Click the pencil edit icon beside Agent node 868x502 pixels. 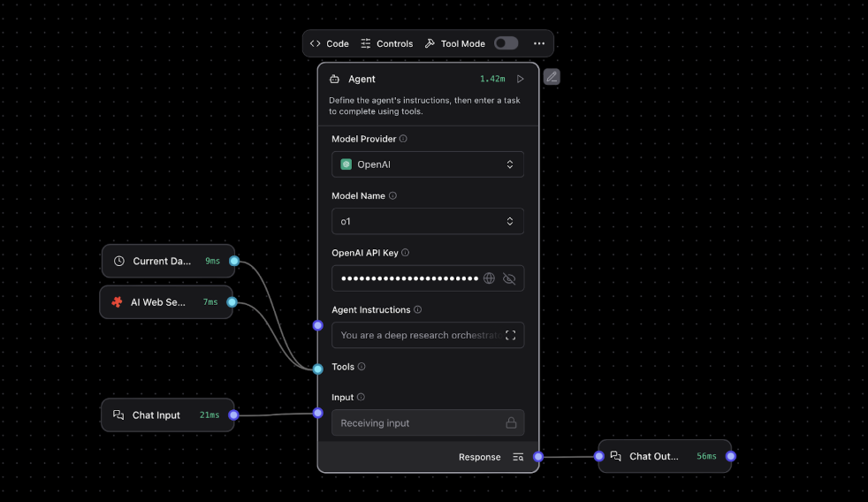pos(552,77)
